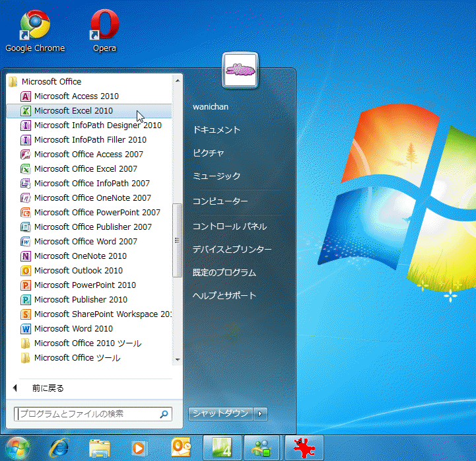Open Internet Explorer from the taskbar

[x=59, y=448]
